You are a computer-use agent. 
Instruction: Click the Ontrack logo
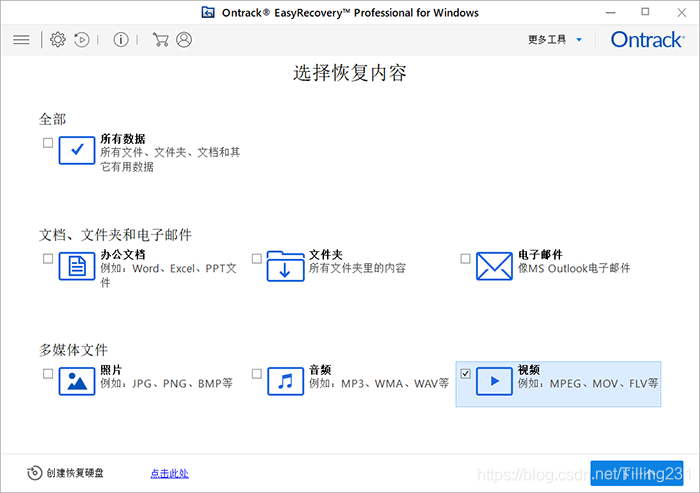click(647, 40)
